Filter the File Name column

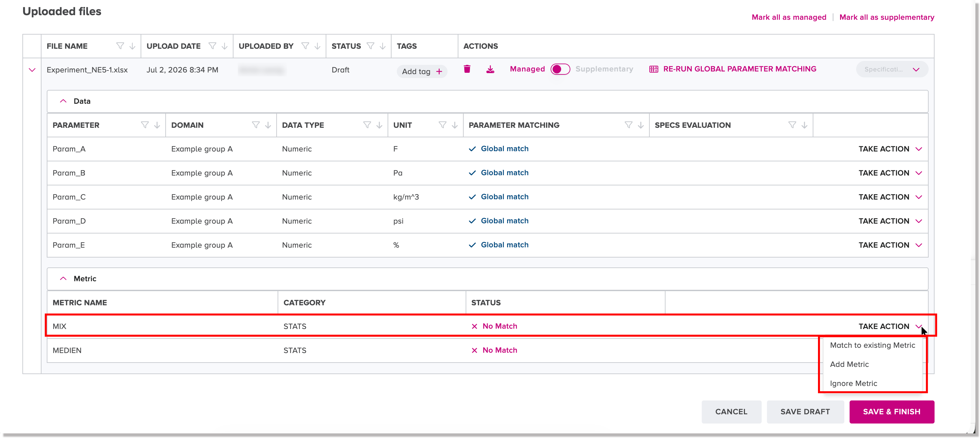point(120,46)
